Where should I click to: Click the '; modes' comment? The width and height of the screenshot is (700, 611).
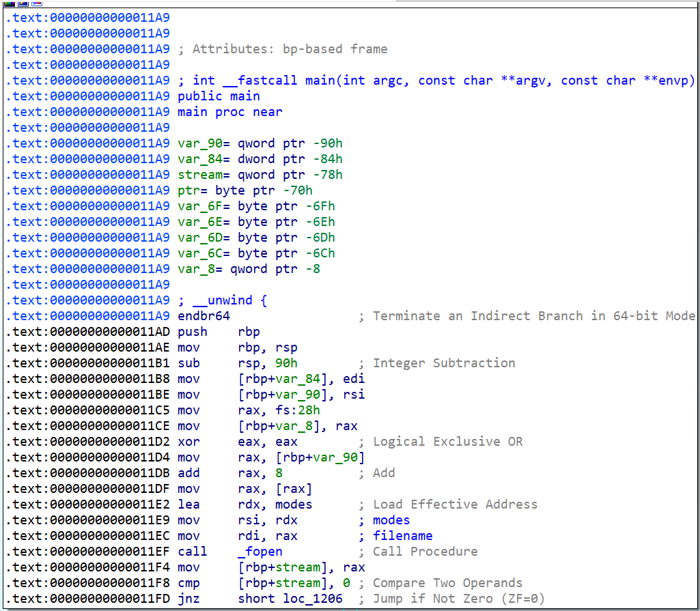pos(384,520)
